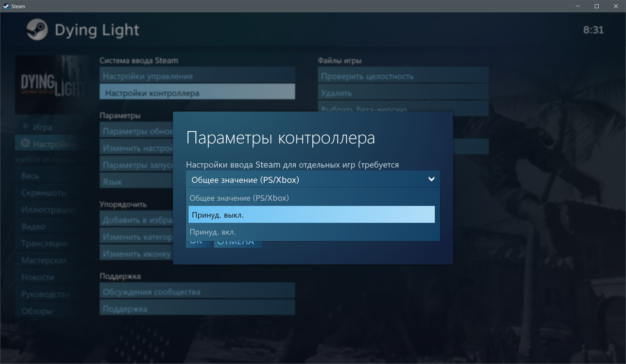The height and width of the screenshot is (364, 626).
Task: Open Новости section in sidebar
Action: (38, 277)
